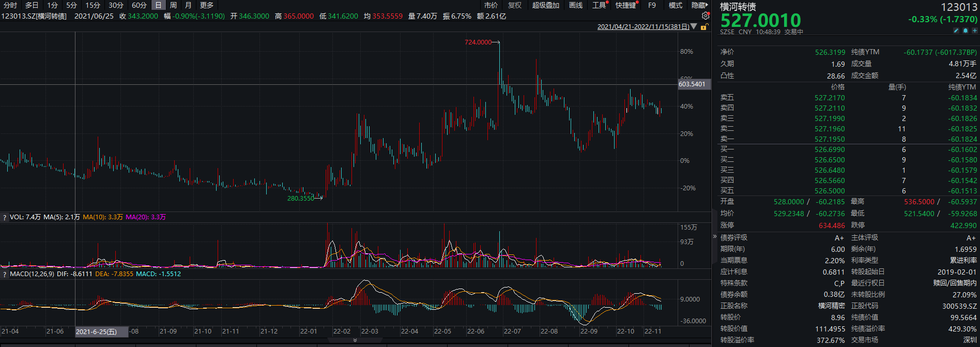Switch to the 周 weekly chart tab
The width and height of the screenshot is (980, 347).
tap(173, 5)
